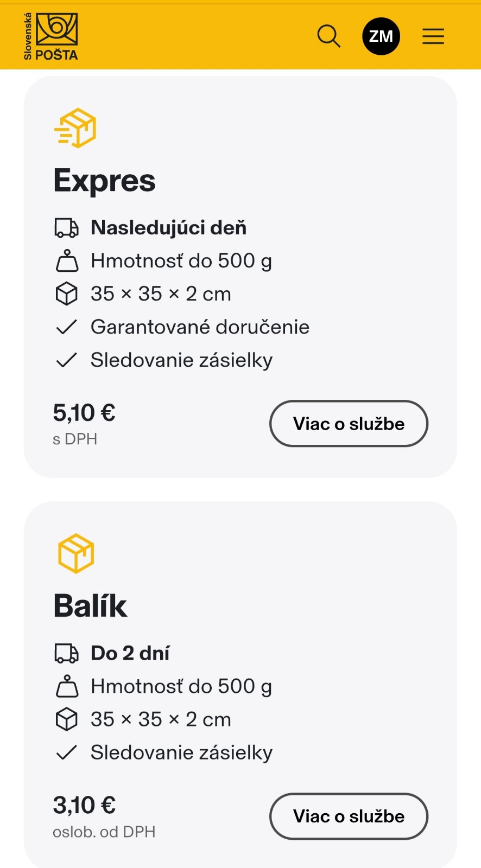Click the dimensions cube icon in Balík card
This screenshot has height=868, width=481.
click(67, 719)
